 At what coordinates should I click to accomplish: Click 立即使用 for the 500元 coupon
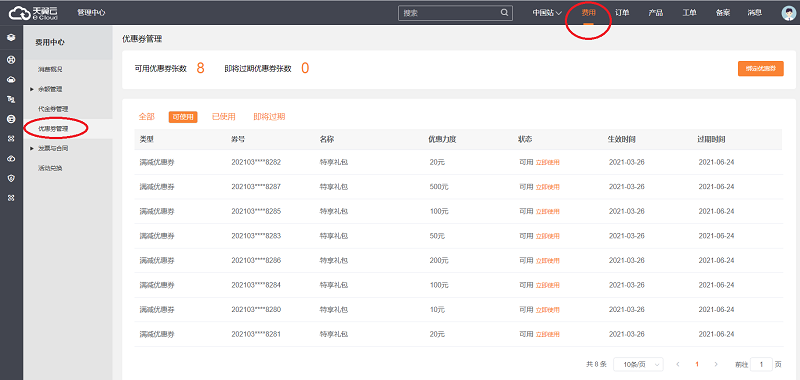click(x=547, y=187)
